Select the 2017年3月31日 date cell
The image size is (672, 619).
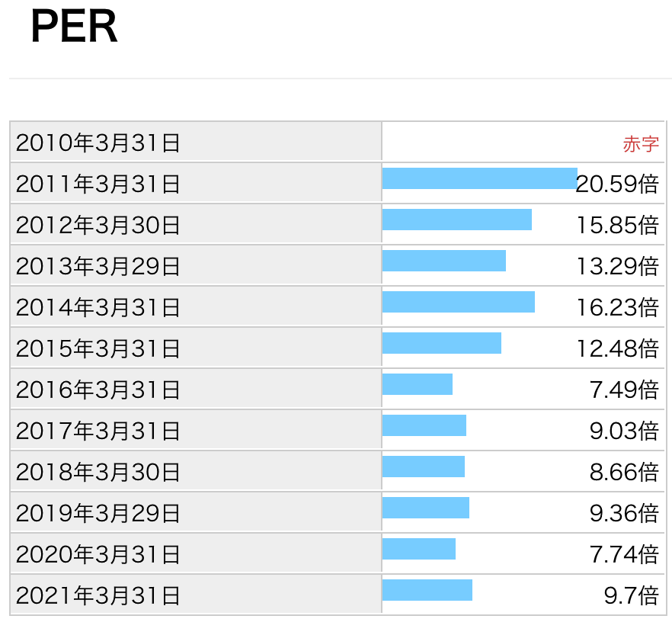click(196, 430)
